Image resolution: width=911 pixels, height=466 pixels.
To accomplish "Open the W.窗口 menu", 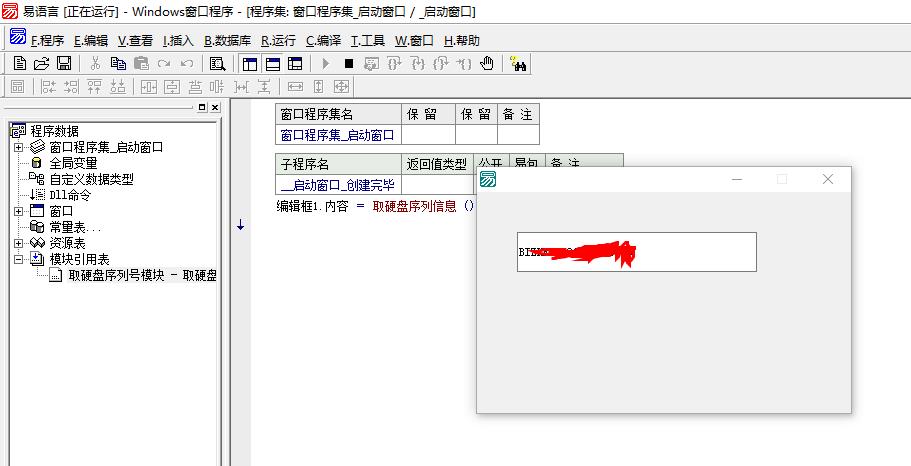I will pyautogui.click(x=414, y=41).
